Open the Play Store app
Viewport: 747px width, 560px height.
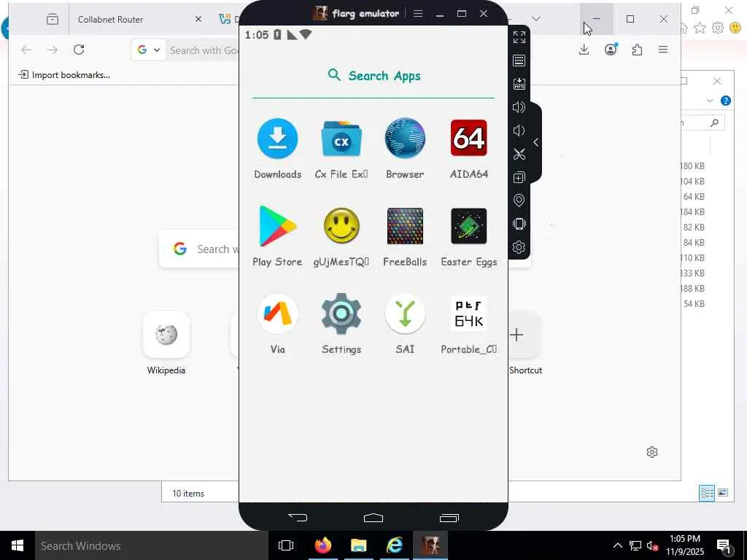(278, 226)
